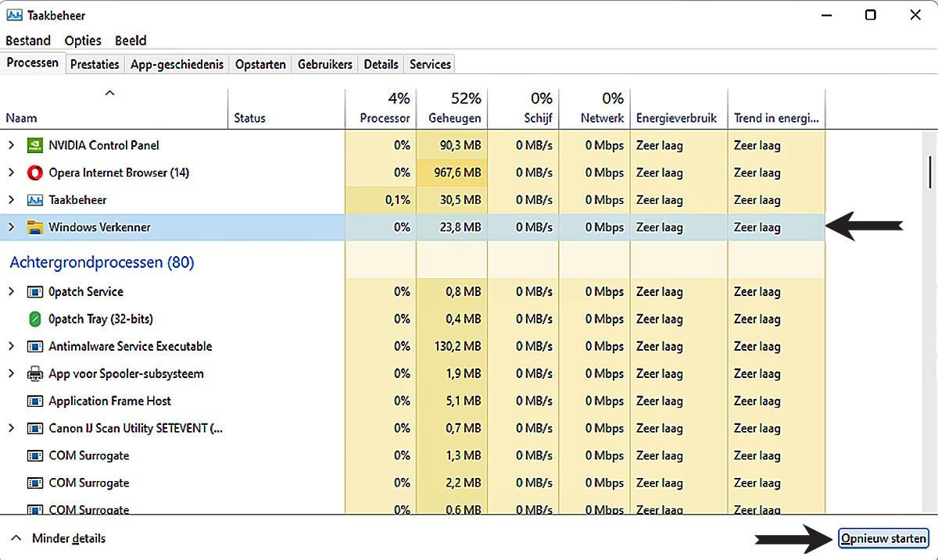Click the NVIDIA Control Panel icon
This screenshot has width=938, height=560.
34,145
